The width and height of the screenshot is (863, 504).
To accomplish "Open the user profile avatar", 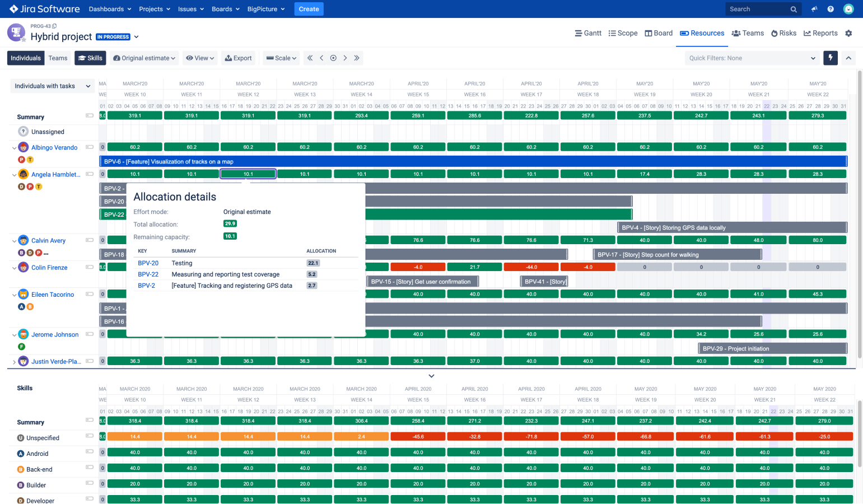I will coord(848,9).
